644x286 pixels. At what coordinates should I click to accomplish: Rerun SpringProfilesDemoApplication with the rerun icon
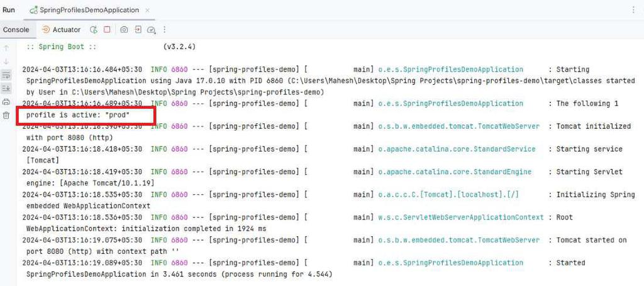tap(94, 30)
